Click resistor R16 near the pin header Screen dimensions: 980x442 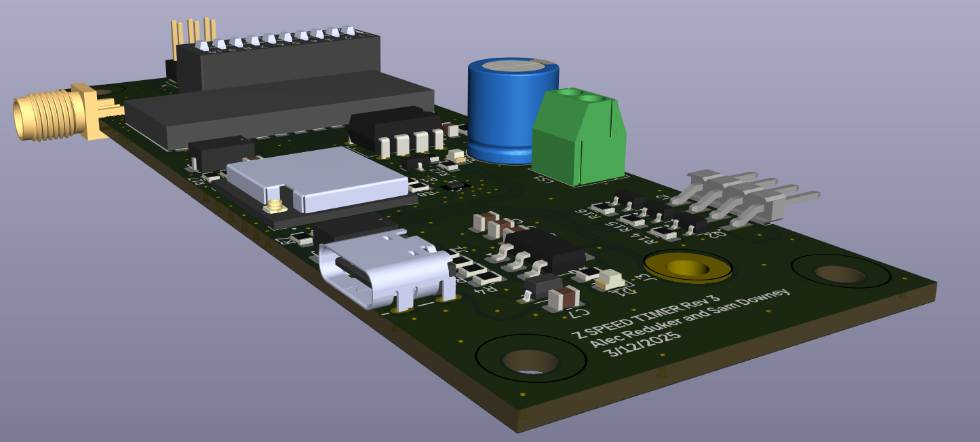pyautogui.click(x=602, y=207)
